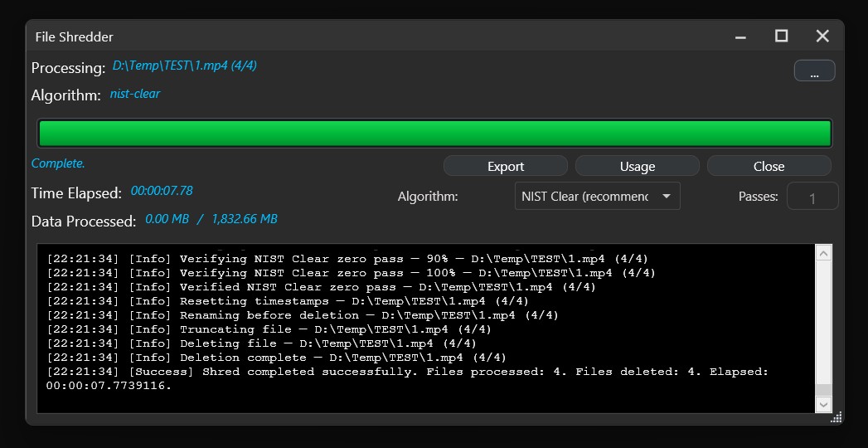
Task: Click the 'Deletion complete' log line
Action: pyautogui.click(x=276, y=358)
